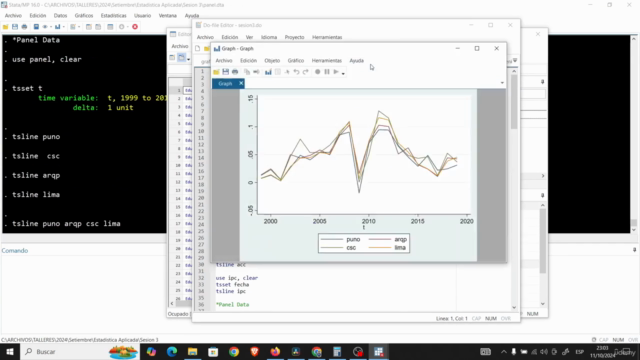Click 'use ipc, clear' line in Do-file Editor
The height and width of the screenshot is (360, 640).
[237, 278]
